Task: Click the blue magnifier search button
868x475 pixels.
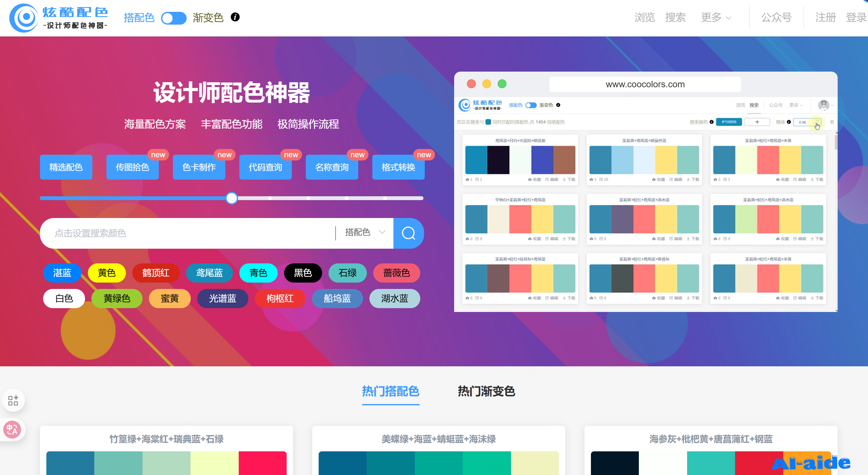Action: click(408, 233)
